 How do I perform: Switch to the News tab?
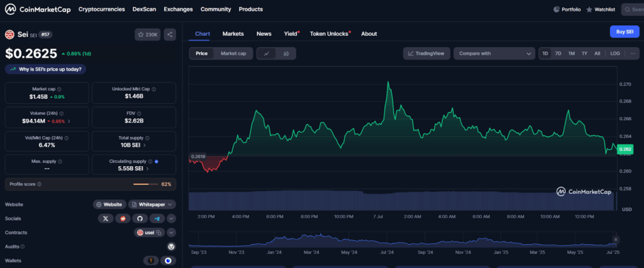tap(264, 34)
